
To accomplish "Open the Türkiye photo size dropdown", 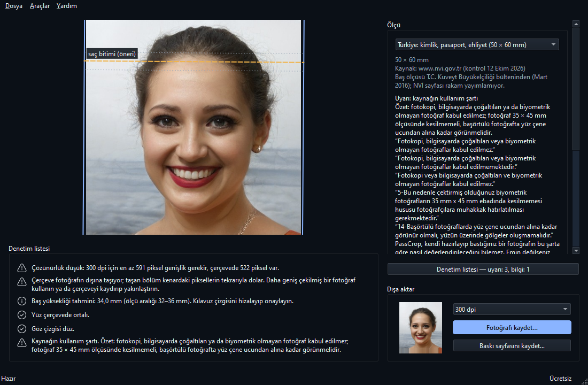I will coord(477,45).
